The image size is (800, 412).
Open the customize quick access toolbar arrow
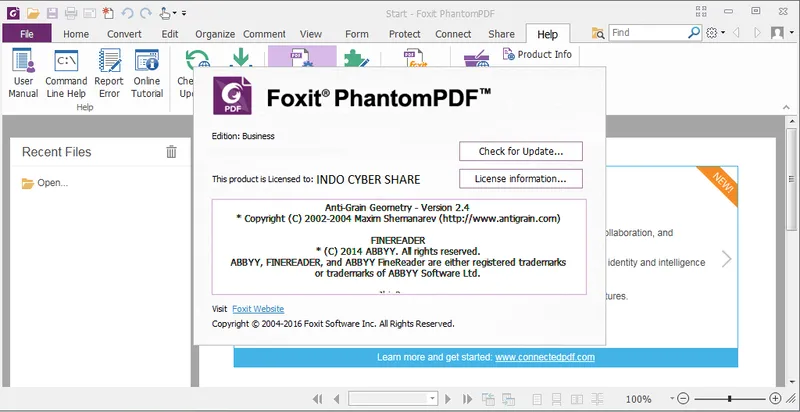[184, 13]
